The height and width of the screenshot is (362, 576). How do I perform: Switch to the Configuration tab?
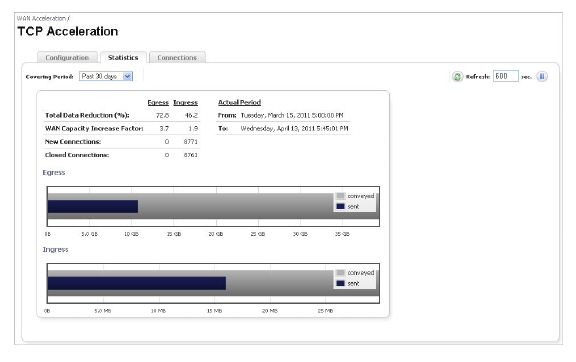click(67, 57)
